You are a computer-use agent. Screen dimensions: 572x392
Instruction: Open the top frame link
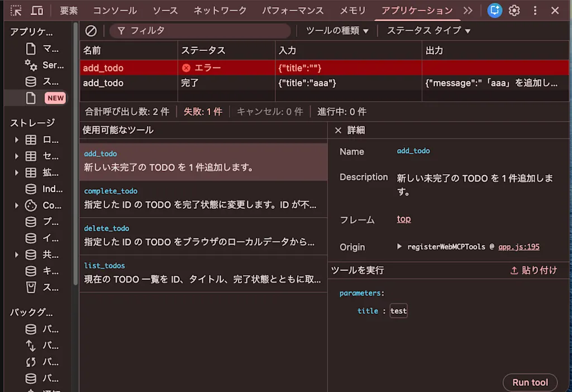403,219
